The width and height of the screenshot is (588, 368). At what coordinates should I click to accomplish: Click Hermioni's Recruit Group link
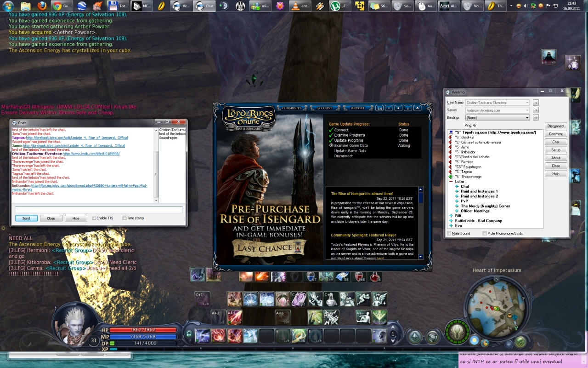[72, 251]
